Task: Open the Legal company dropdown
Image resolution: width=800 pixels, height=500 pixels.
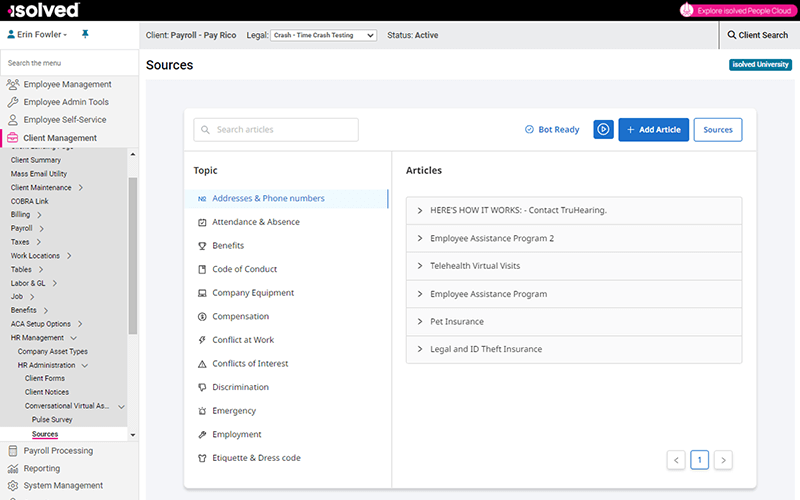Action: point(323,35)
